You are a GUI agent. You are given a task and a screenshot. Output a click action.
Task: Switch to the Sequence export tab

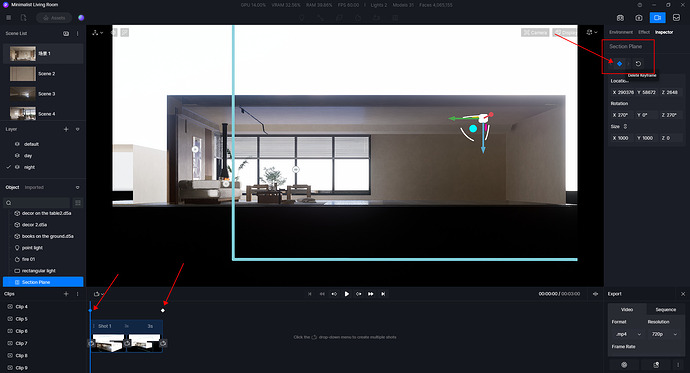click(x=665, y=309)
